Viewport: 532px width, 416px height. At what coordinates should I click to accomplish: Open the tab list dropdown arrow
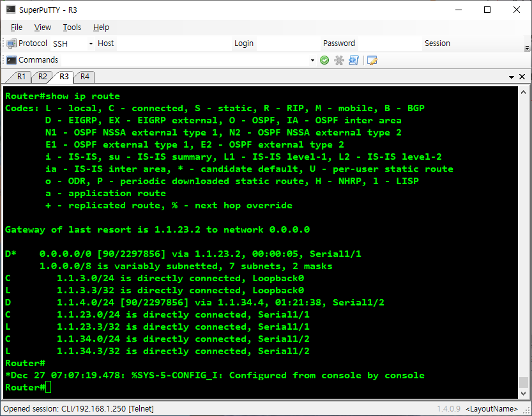coord(512,77)
